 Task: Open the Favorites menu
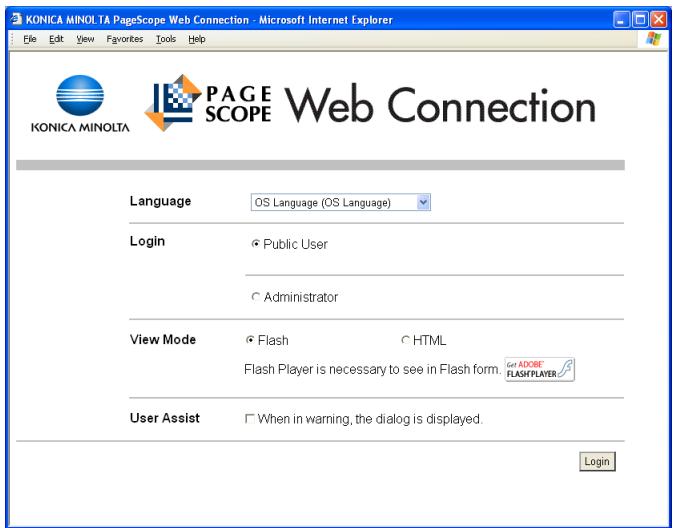125,39
